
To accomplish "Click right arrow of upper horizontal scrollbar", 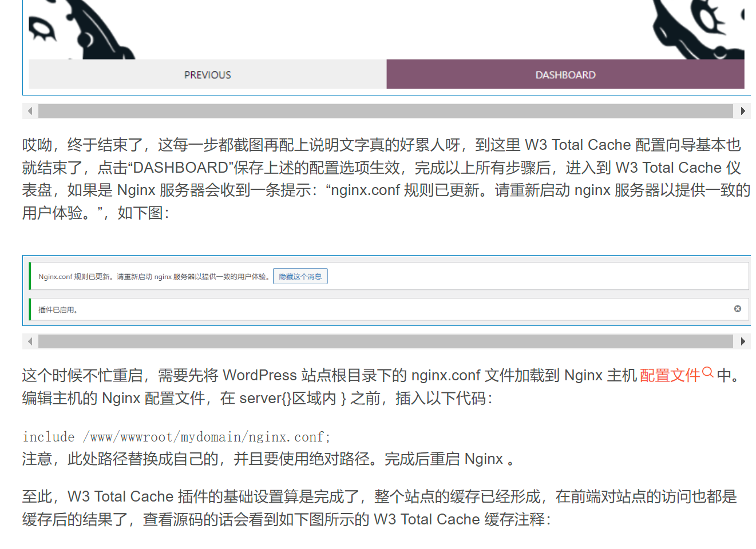I will (742, 111).
